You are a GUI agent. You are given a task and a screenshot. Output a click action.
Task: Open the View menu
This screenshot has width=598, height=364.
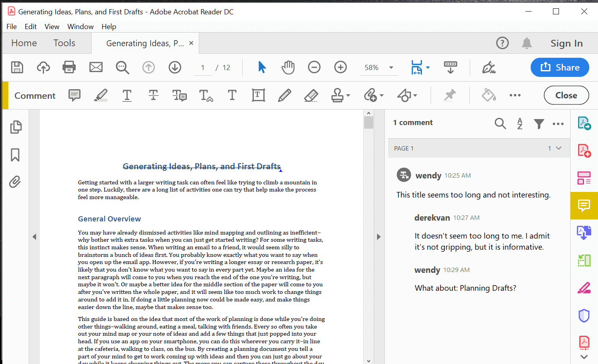52,27
